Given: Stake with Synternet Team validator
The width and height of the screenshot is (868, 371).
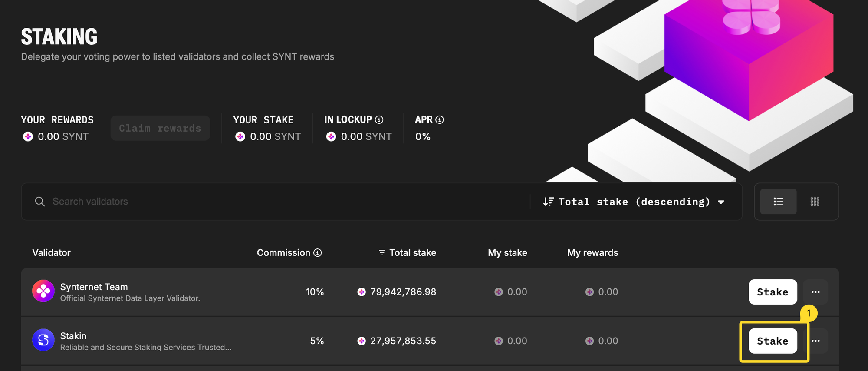Looking at the screenshot, I should [773, 292].
